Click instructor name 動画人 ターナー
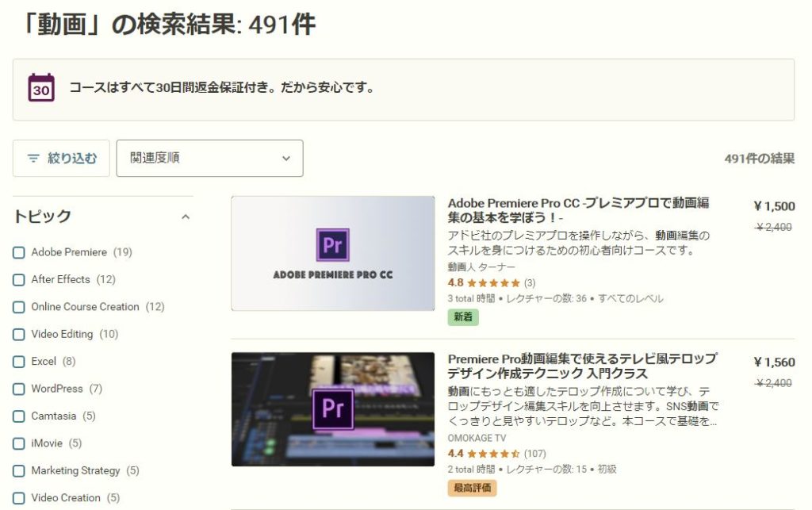This screenshot has height=510, width=812. click(x=481, y=267)
